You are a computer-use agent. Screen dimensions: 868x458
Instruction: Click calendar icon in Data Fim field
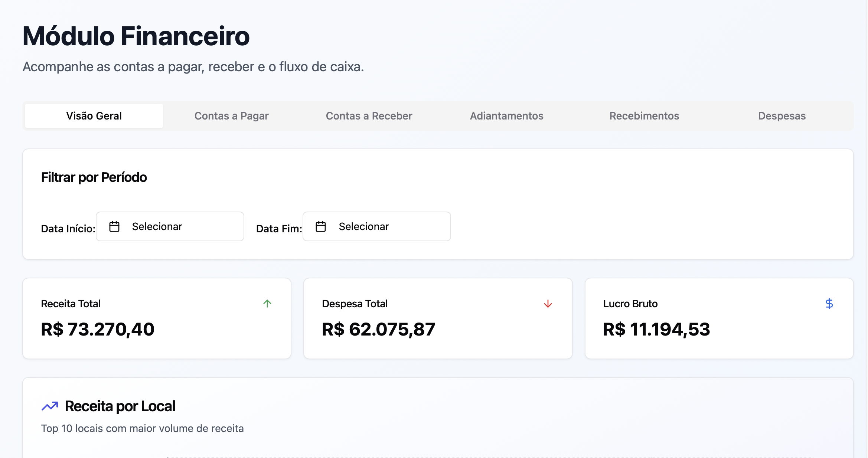321,226
